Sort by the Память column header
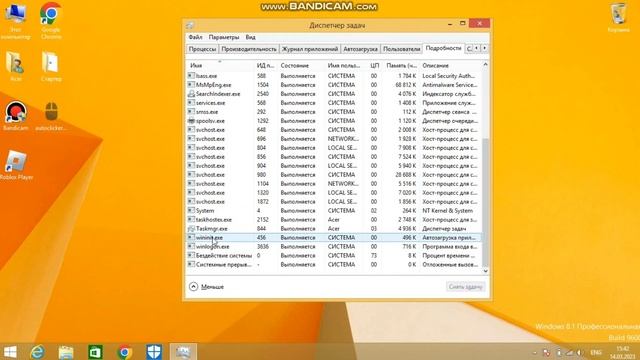The height and width of the screenshot is (360, 640). 401,65
